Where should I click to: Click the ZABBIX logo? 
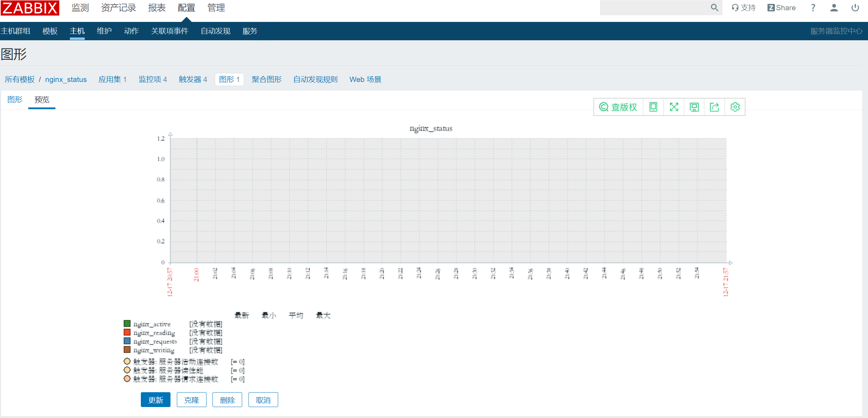tap(30, 8)
